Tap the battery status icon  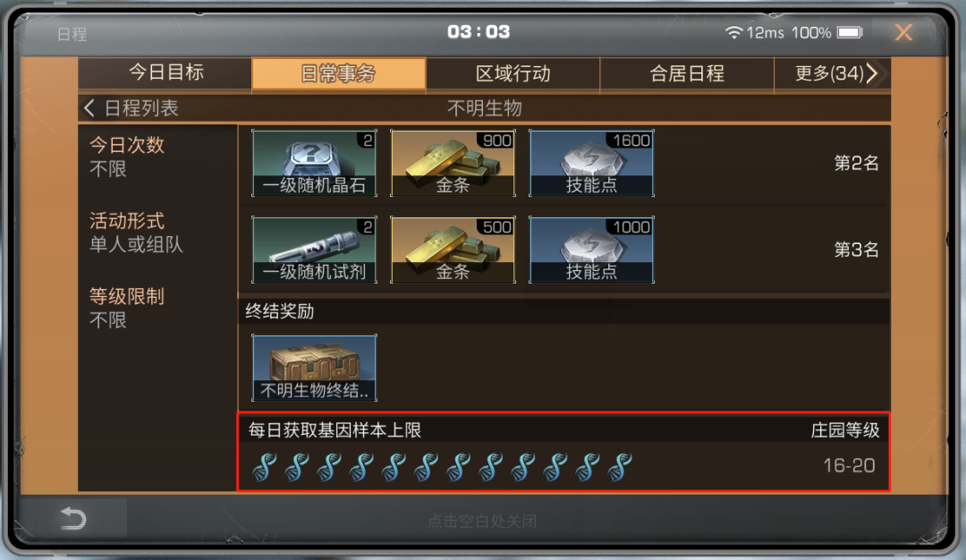click(851, 32)
